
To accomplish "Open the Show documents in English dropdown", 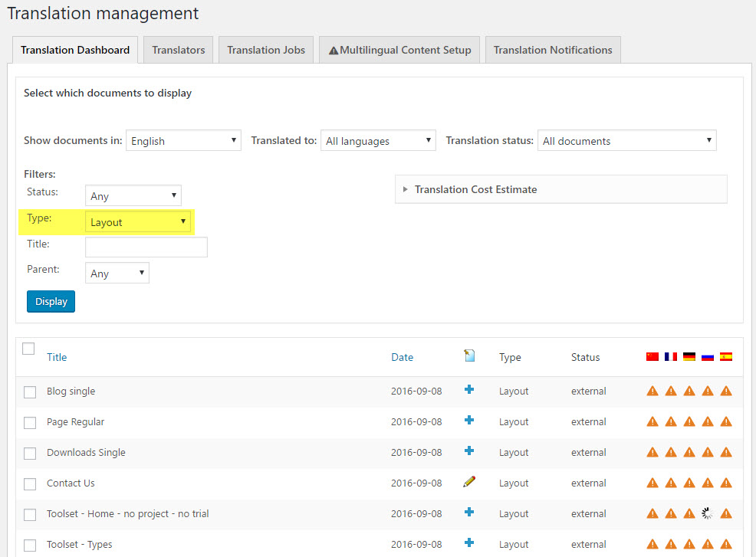I will (183, 141).
